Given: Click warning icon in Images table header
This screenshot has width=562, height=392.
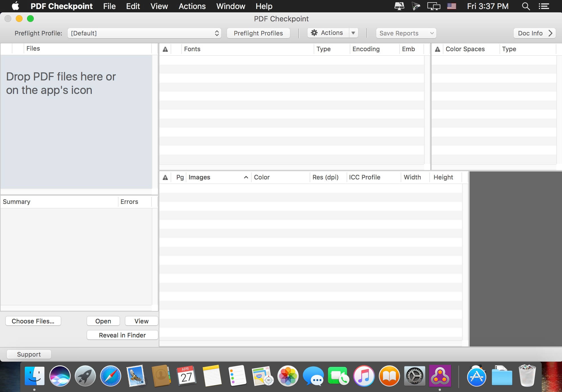Looking at the screenshot, I should pos(165,177).
